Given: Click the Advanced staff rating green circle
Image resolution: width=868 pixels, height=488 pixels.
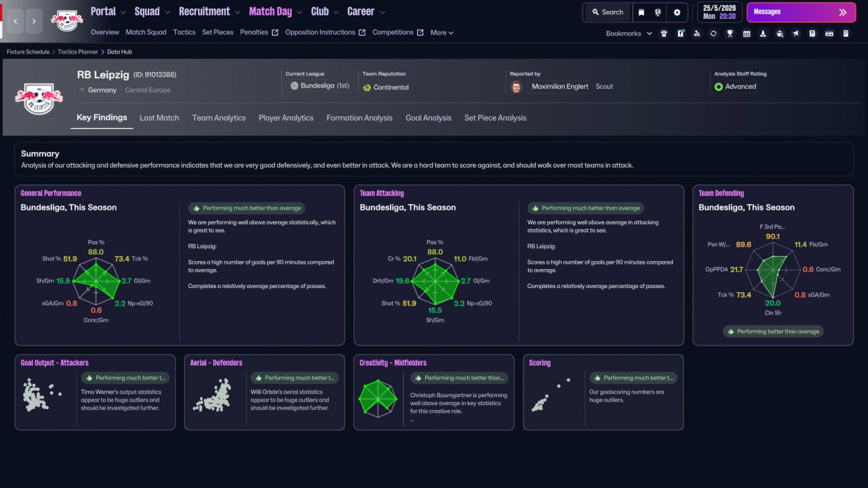Looking at the screenshot, I should click(719, 87).
